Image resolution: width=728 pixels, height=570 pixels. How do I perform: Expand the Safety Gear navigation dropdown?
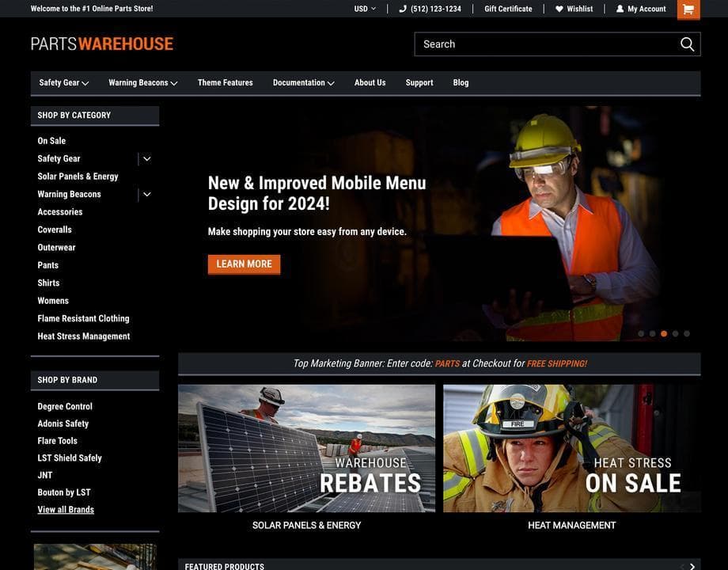(63, 82)
